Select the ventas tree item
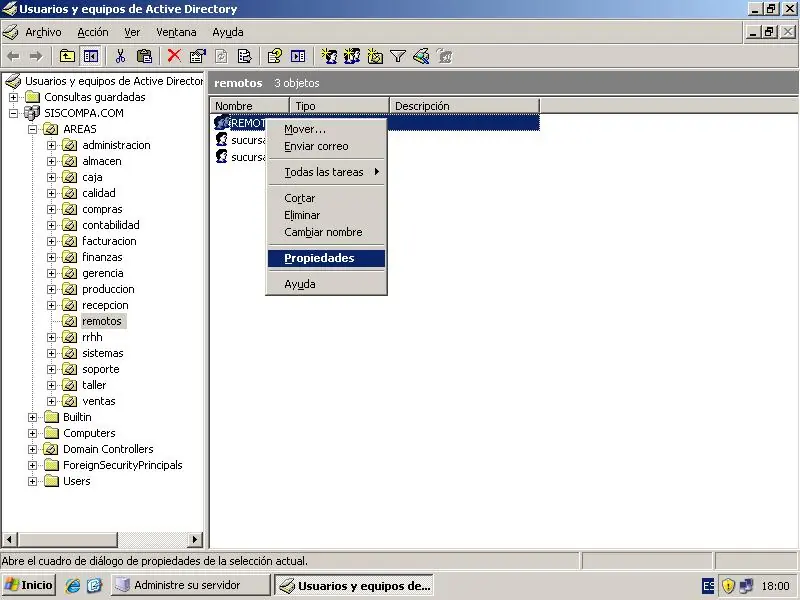Viewport: 800px width, 600px height. coord(98,401)
